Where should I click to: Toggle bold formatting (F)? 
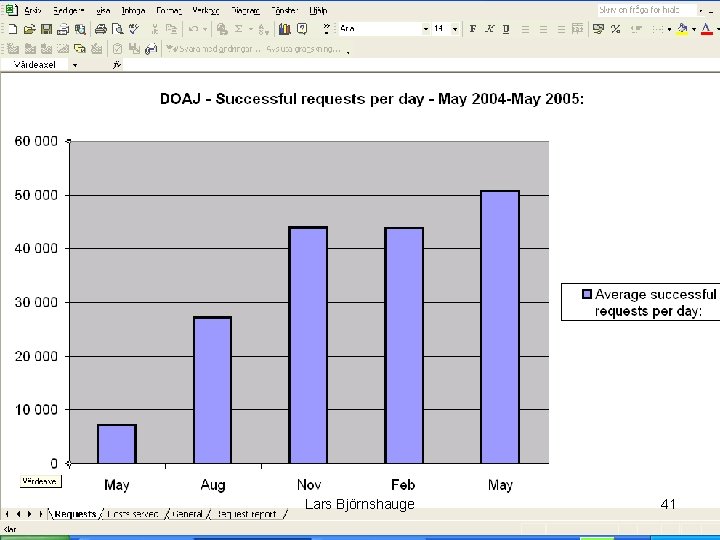pos(472,29)
